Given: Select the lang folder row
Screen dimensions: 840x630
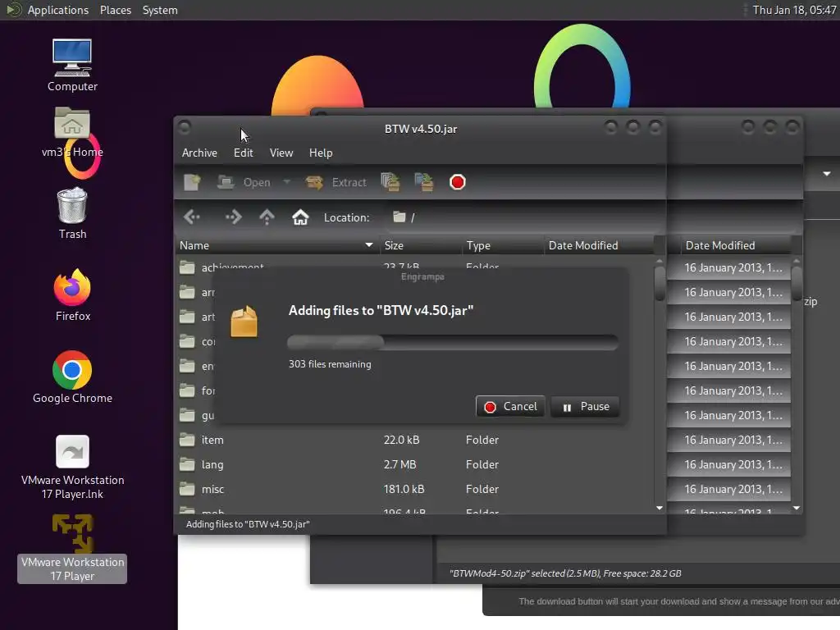Looking at the screenshot, I should [415, 464].
